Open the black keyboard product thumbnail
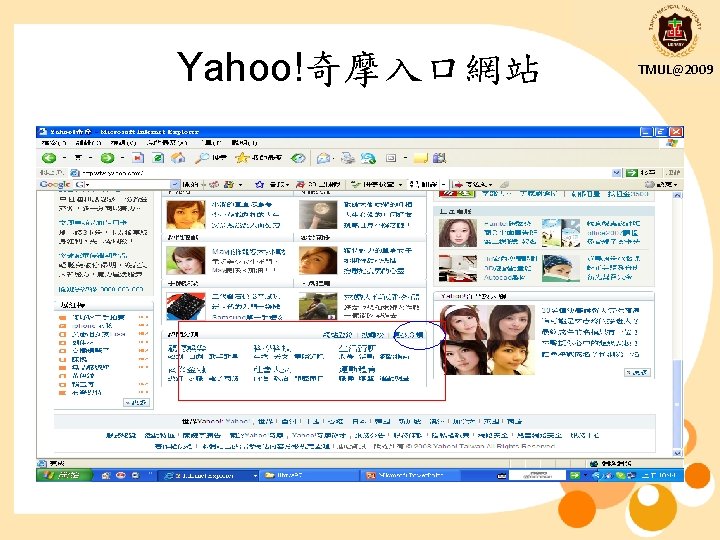Image resolution: width=720 pixels, height=540 pixels. click(186, 306)
